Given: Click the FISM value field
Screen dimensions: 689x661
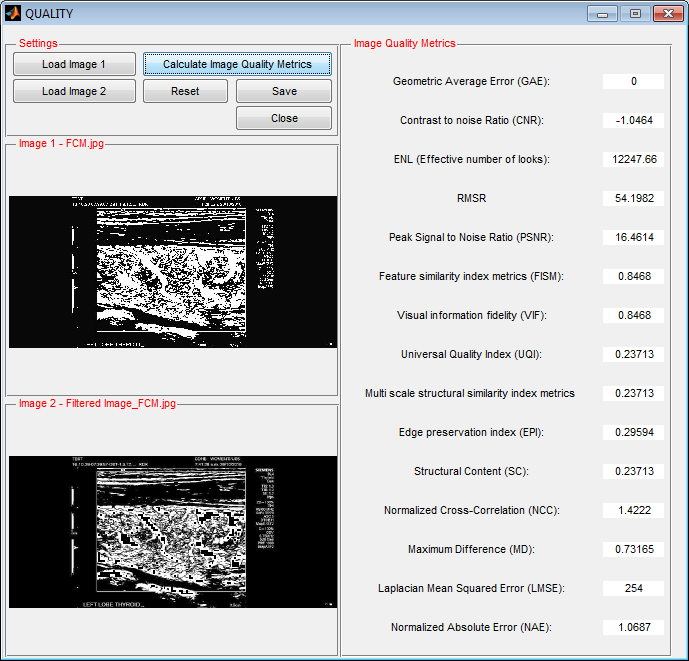Looking at the screenshot, I should pyautogui.click(x=633, y=276).
